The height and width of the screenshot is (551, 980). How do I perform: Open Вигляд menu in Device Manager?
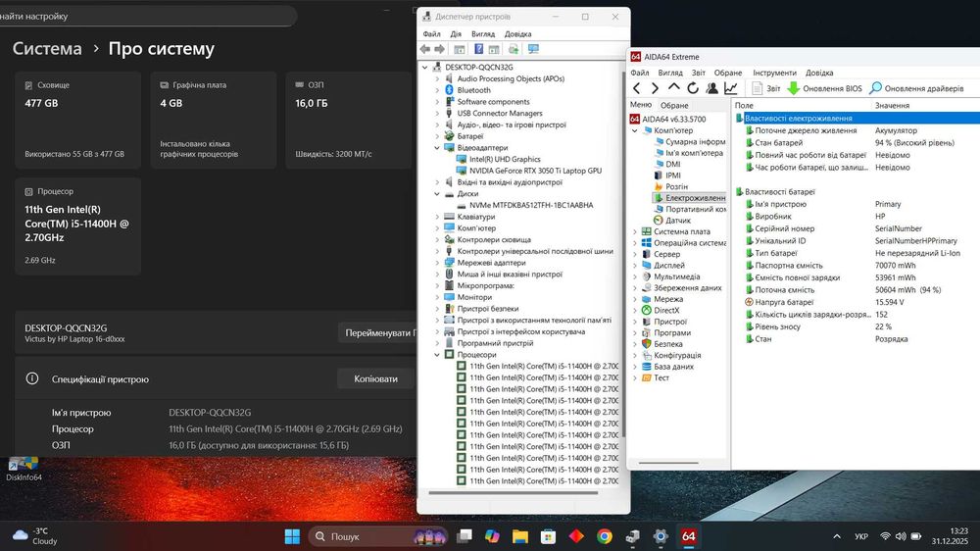click(482, 33)
